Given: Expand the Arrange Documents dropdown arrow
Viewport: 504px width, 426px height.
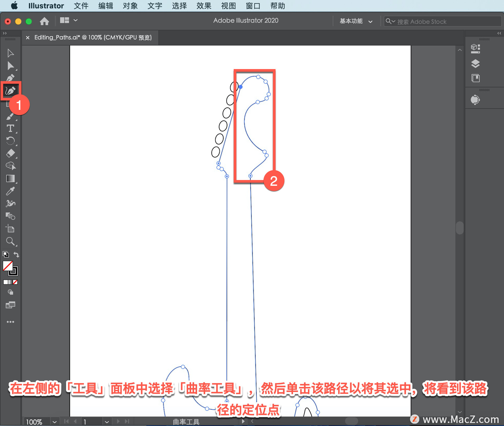Looking at the screenshot, I should (x=76, y=20).
